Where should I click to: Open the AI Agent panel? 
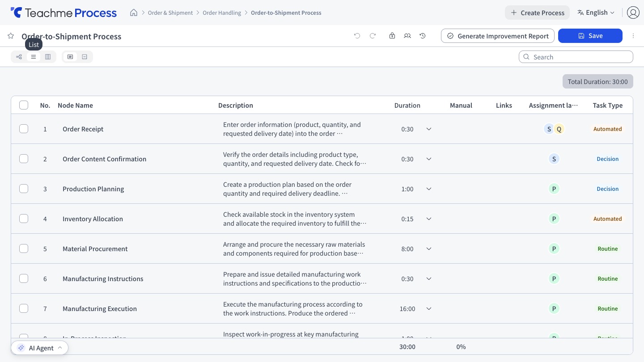coord(40,348)
